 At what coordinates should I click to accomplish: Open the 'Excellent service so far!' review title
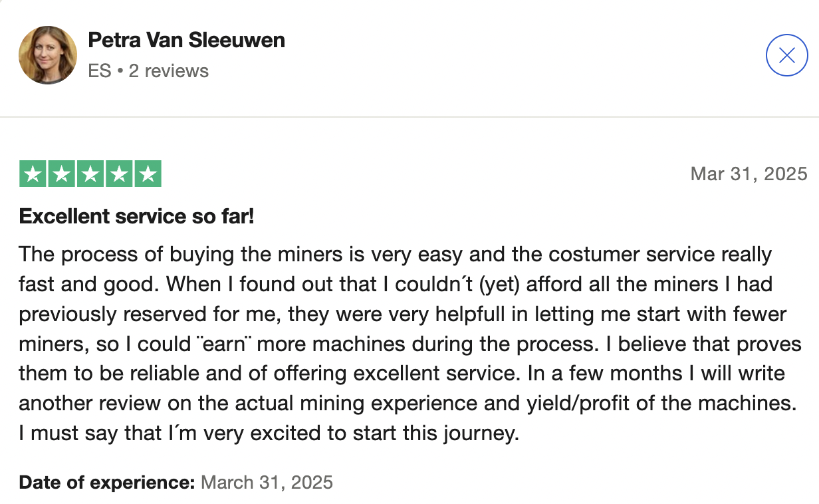point(137,216)
